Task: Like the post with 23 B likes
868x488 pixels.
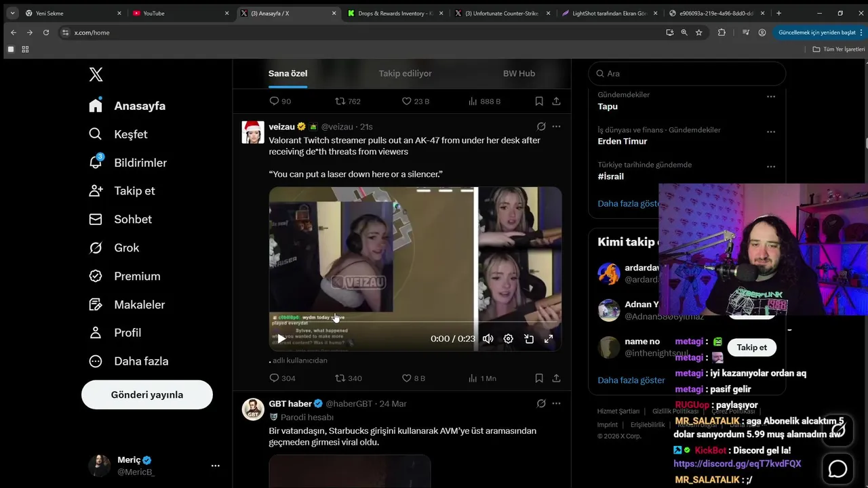Action: click(416, 101)
